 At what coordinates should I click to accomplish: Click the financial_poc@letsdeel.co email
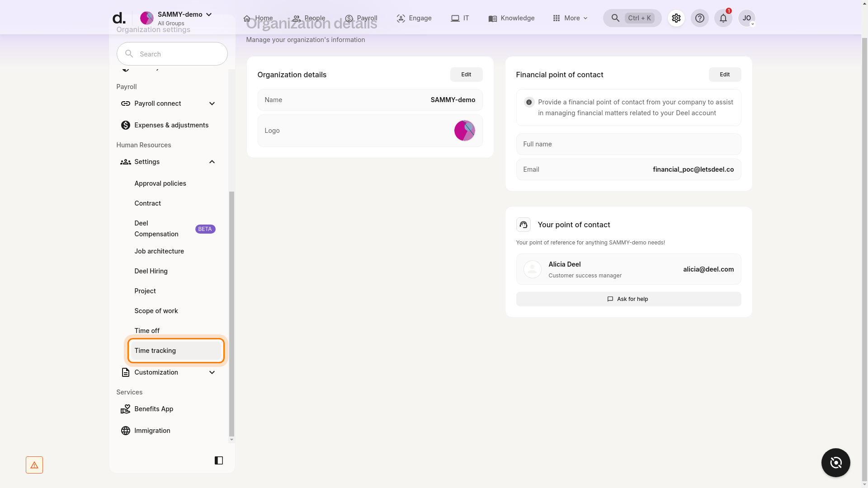tap(693, 169)
